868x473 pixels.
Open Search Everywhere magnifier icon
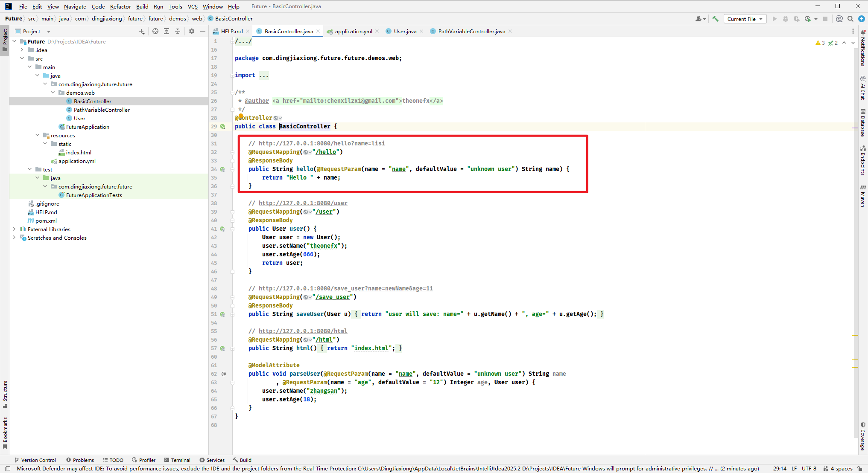tap(850, 19)
